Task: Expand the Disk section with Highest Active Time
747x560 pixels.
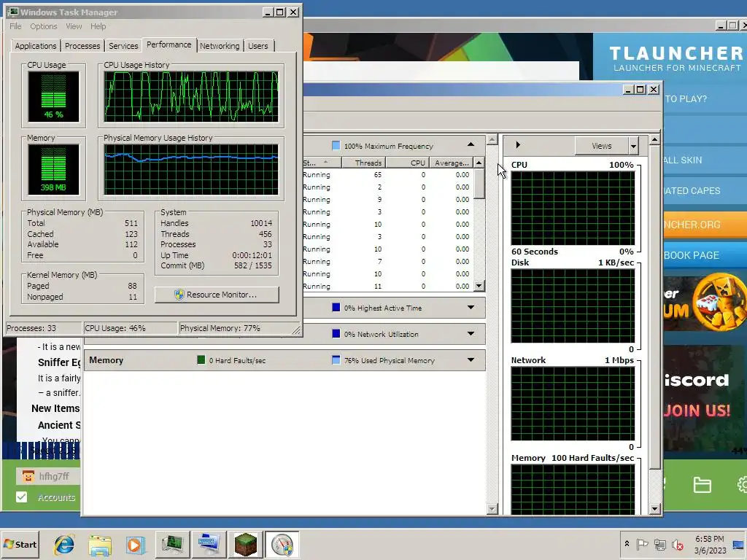Action: pyautogui.click(x=471, y=308)
